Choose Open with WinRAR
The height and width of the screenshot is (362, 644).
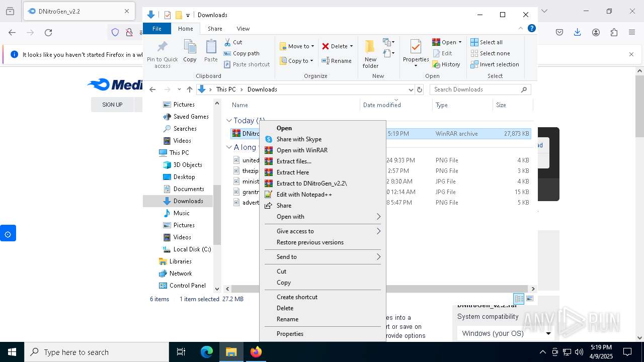[322, 150]
